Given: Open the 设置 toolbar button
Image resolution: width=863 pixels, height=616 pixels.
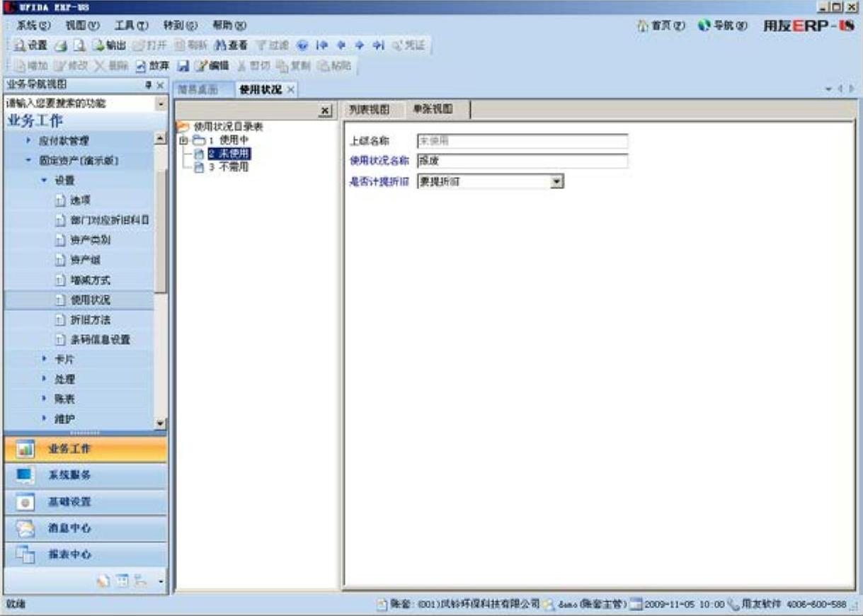Looking at the screenshot, I should (x=31, y=45).
